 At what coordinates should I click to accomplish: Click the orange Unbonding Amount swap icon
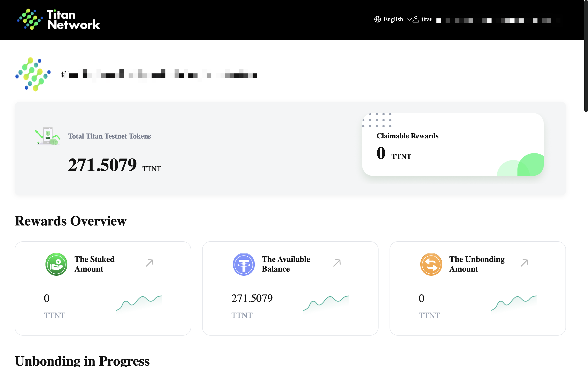[x=431, y=264]
